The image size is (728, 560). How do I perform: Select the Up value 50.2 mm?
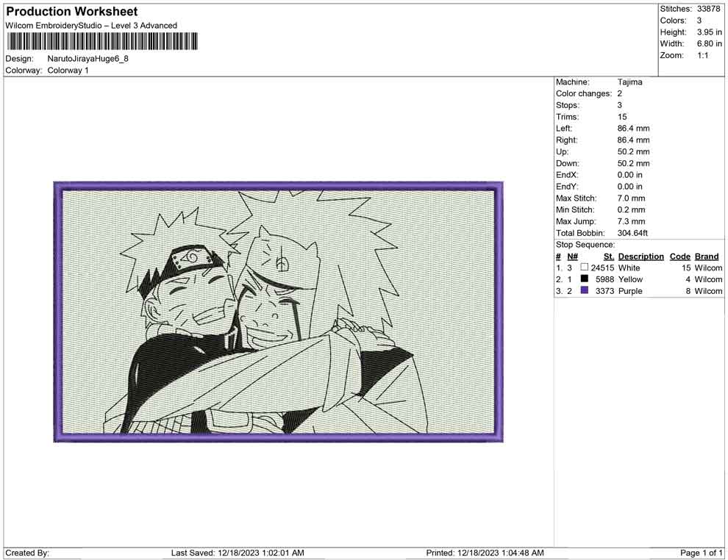click(x=633, y=151)
